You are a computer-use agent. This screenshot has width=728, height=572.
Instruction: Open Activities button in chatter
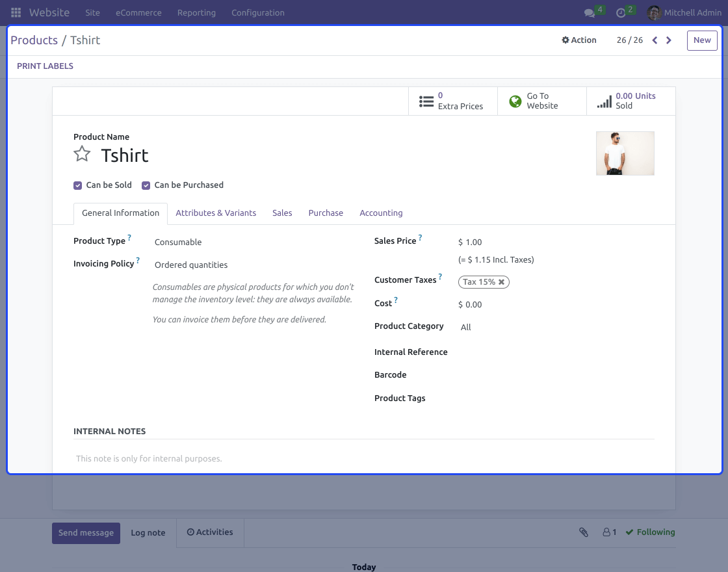click(210, 532)
